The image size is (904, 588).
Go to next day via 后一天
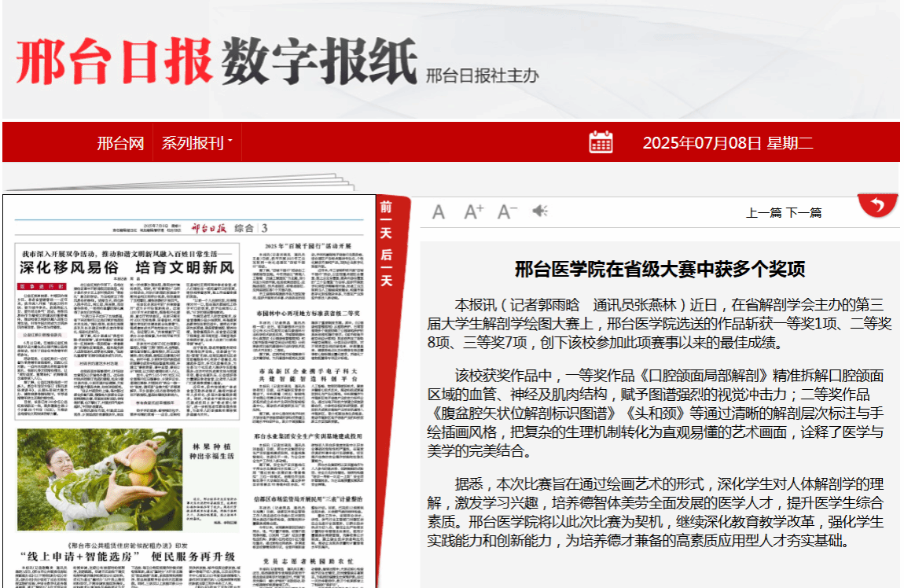[386, 266]
